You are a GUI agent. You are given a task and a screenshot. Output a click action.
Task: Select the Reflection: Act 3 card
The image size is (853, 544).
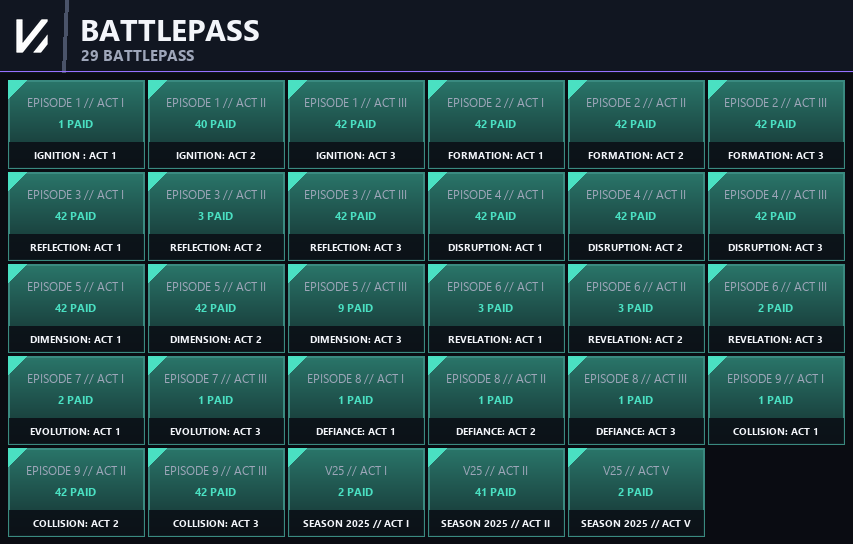coord(356,217)
